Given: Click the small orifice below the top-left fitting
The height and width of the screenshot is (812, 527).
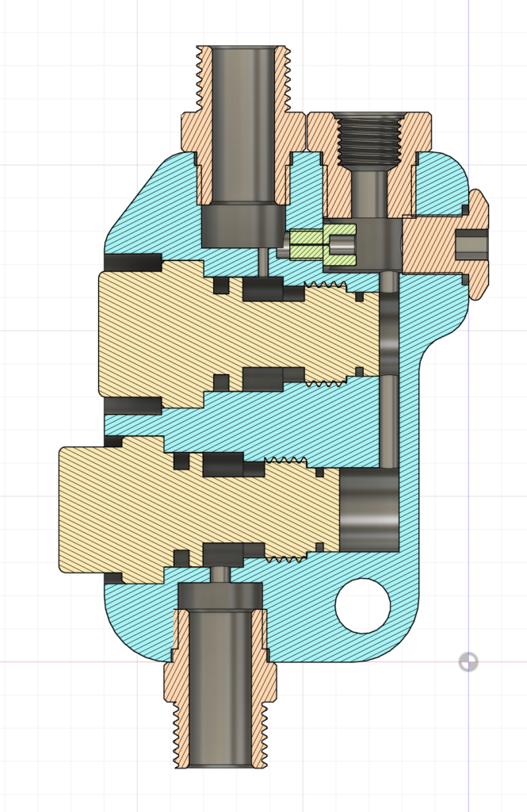Looking at the screenshot, I should tap(262, 262).
